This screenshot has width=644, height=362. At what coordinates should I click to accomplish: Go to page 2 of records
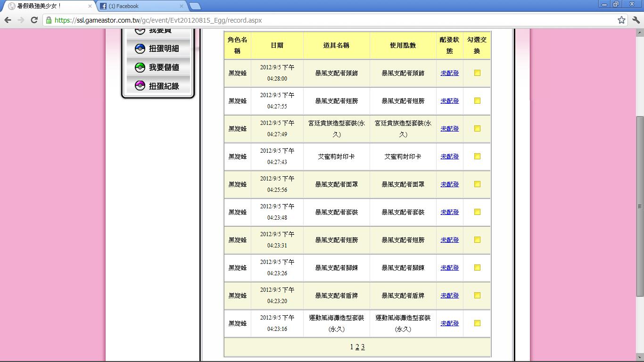pyautogui.click(x=357, y=347)
